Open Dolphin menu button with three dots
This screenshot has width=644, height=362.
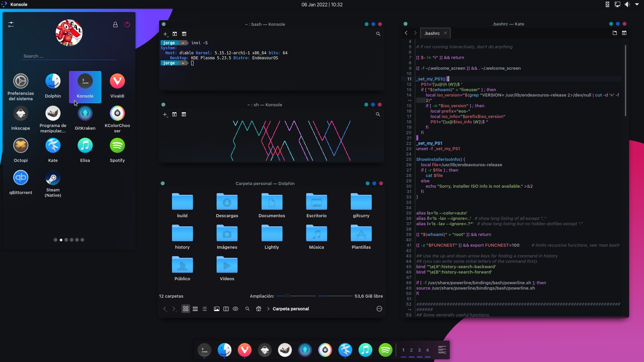pyautogui.click(x=379, y=309)
